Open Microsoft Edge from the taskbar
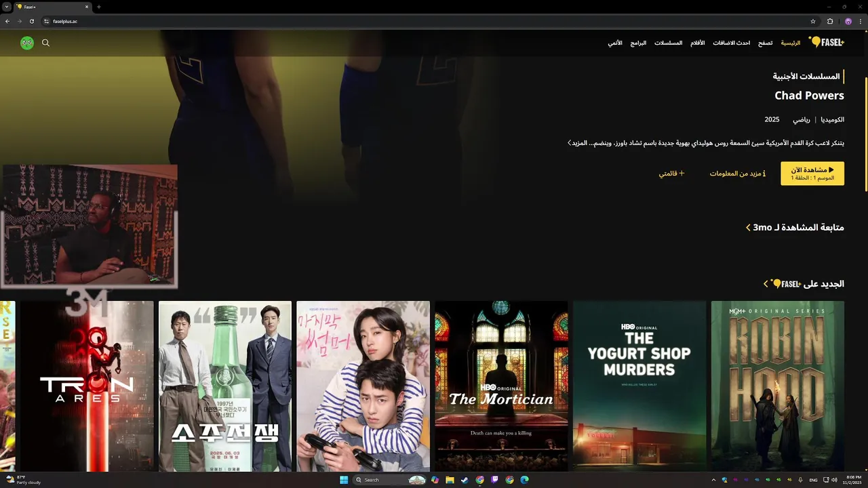868x488 pixels. pos(524,480)
